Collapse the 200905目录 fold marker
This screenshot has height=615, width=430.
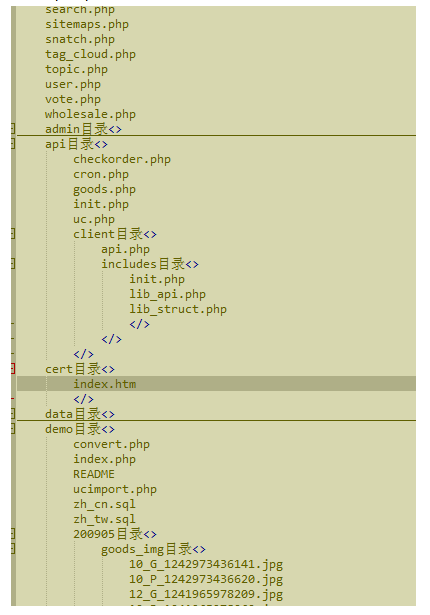13,534
